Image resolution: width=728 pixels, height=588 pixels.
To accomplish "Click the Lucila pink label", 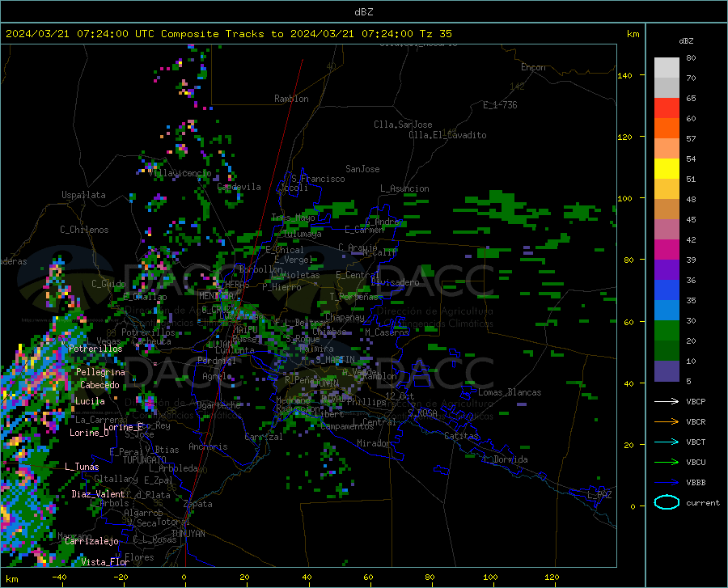I will (90, 401).
